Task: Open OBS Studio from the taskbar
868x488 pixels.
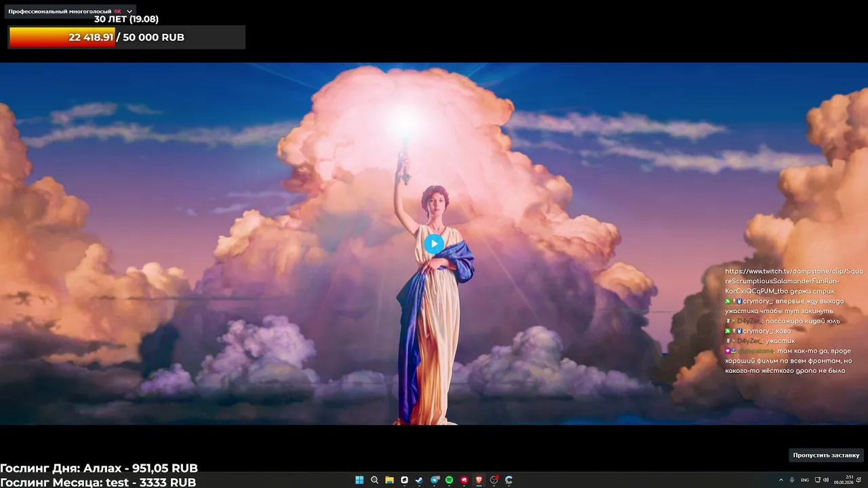Action: click(x=494, y=480)
